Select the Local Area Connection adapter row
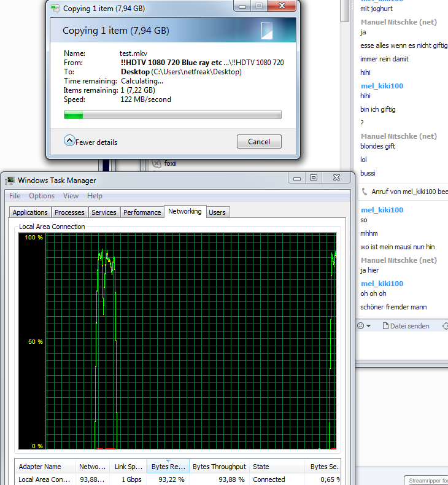Viewport: 448px width, 485px height. pyautogui.click(x=178, y=479)
